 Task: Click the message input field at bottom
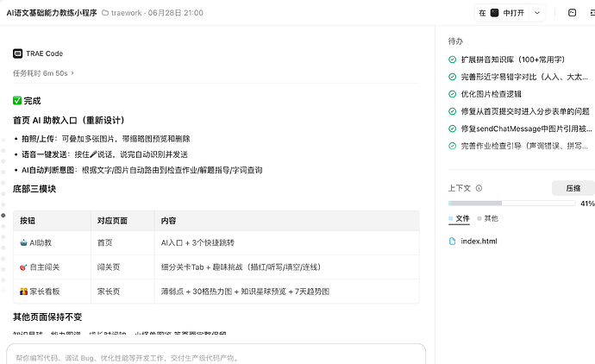click(216, 358)
